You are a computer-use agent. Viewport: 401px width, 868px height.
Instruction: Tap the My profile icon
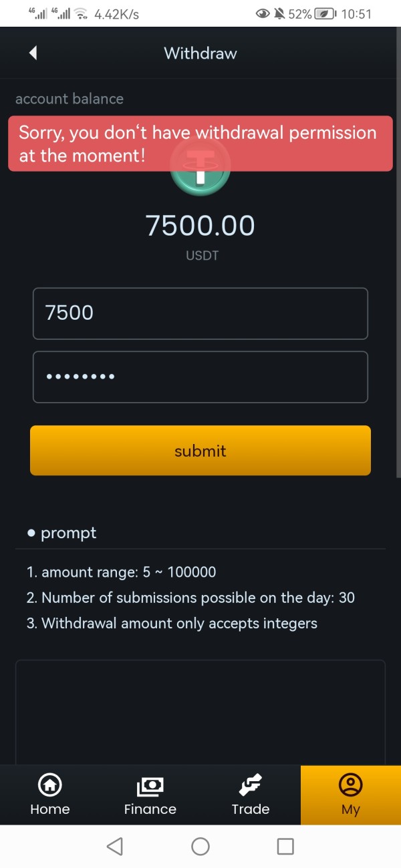(x=350, y=785)
